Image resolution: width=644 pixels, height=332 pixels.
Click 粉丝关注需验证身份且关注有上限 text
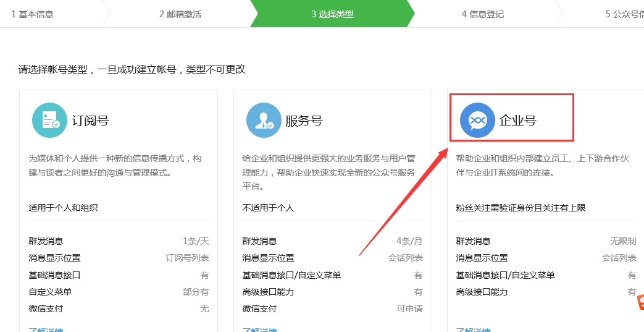point(521,208)
